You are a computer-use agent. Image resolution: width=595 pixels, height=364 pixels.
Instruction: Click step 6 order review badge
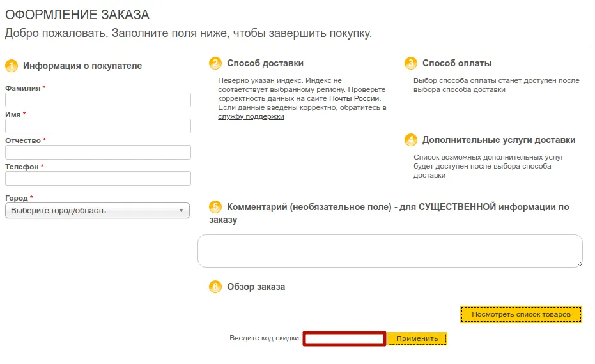[x=215, y=287]
